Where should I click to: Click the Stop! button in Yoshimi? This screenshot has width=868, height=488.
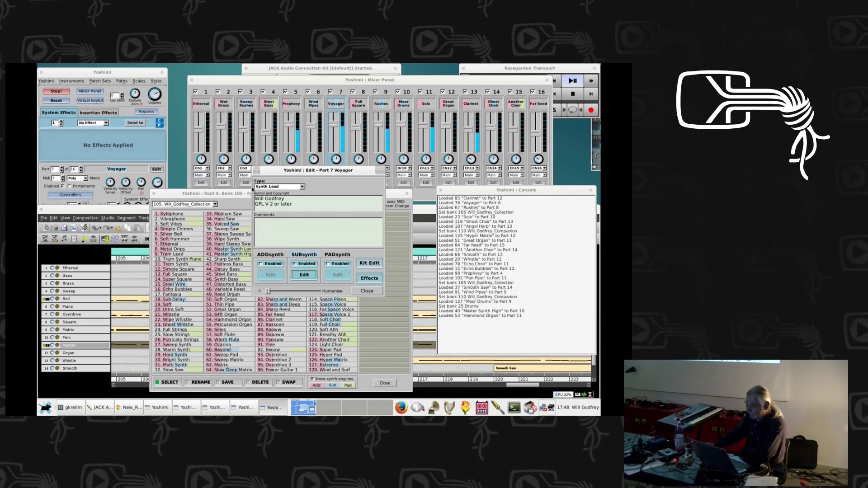pos(56,91)
